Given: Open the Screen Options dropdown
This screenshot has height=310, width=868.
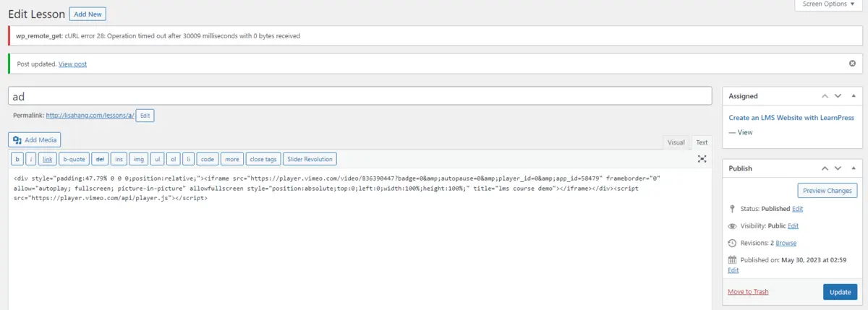Looking at the screenshot, I should pyautogui.click(x=828, y=4).
